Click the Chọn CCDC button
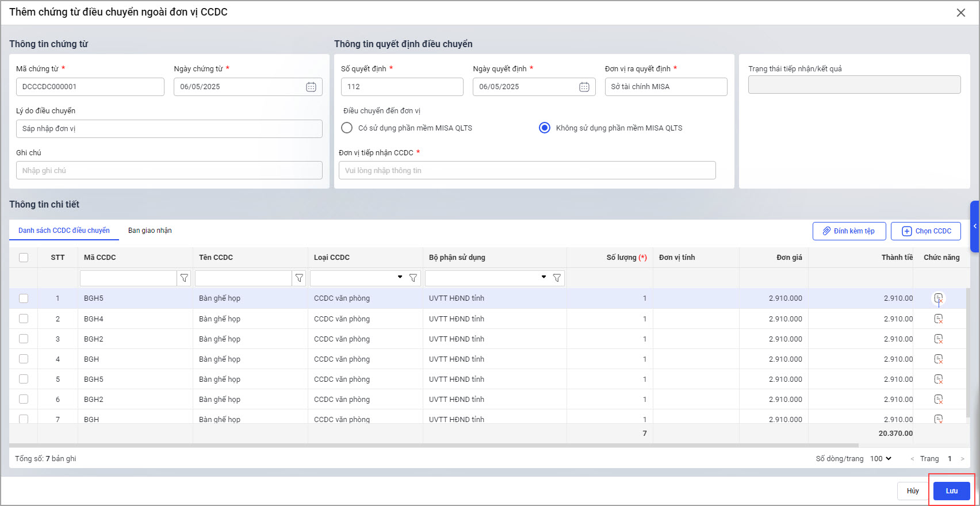 (x=925, y=231)
